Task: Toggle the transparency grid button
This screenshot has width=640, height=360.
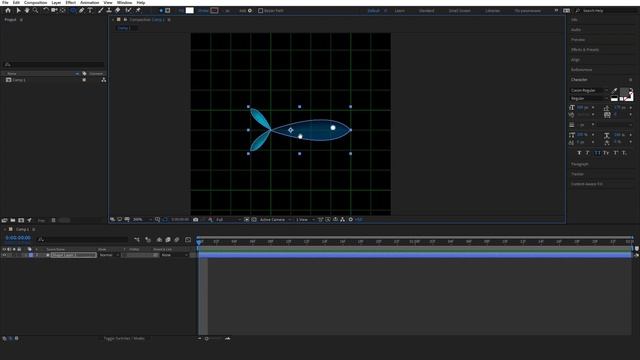Action: pyautogui.click(x=254, y=220)
